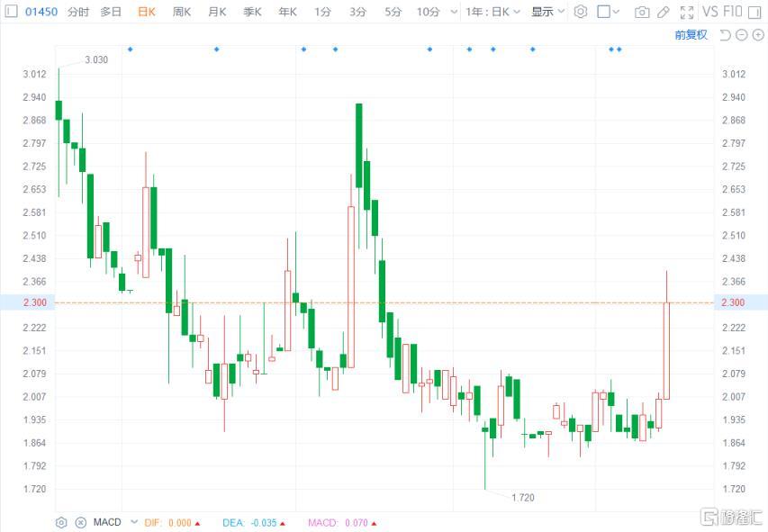Zoom in chart with plus icon
768x532 pixels.
(757, 35)
